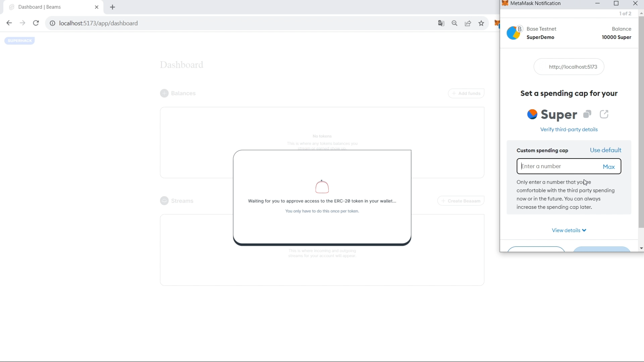The height and width of the screenshot is (362, 644).
Task: Click the browser back arrow
Action: point(9,23)
